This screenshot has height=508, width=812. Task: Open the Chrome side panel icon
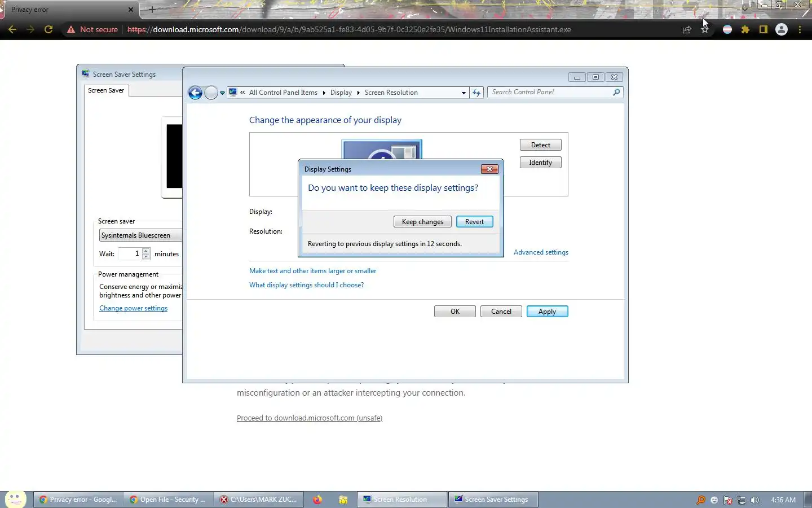tap(764, 29)
